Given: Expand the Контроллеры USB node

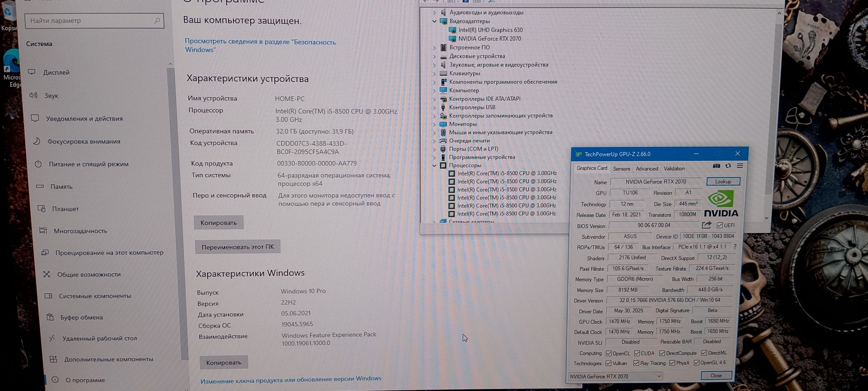Looking at the screenshot, I should (434, 107).
